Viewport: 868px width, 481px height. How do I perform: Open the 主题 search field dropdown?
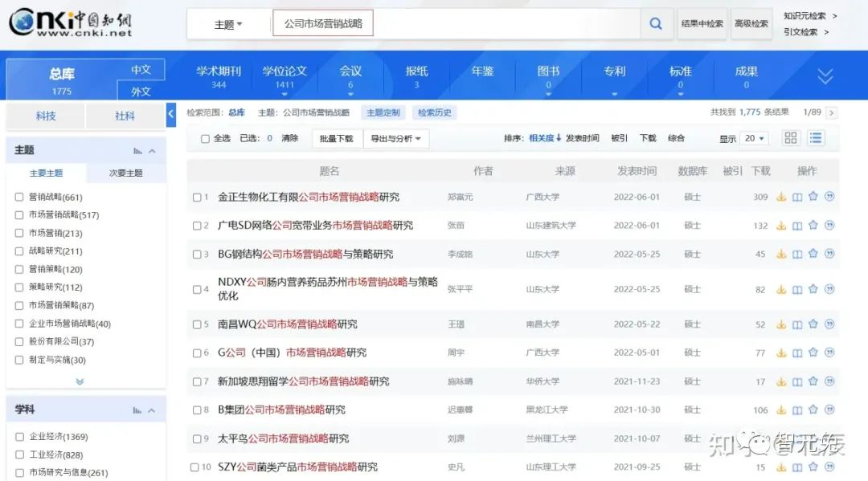[228, 24]
